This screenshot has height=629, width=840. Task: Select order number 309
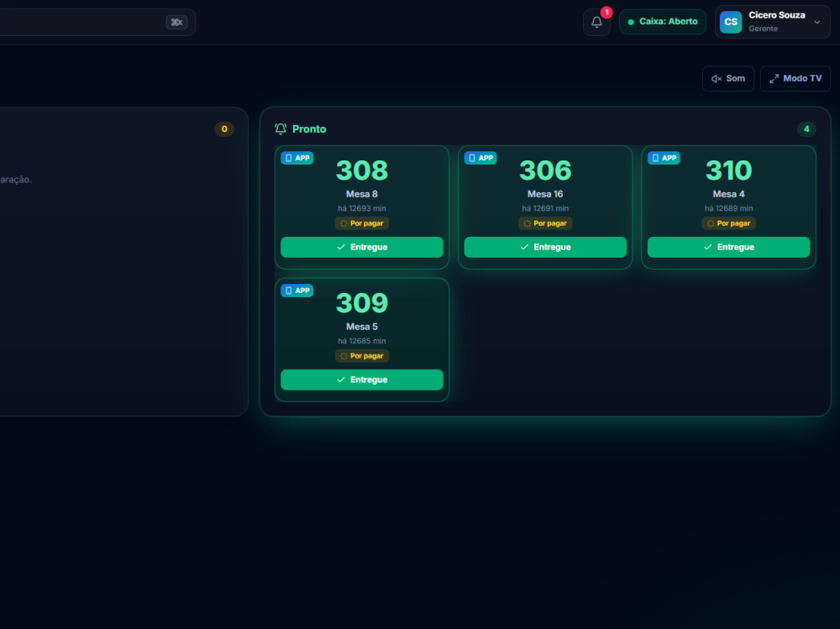click(x=361, y=303)
